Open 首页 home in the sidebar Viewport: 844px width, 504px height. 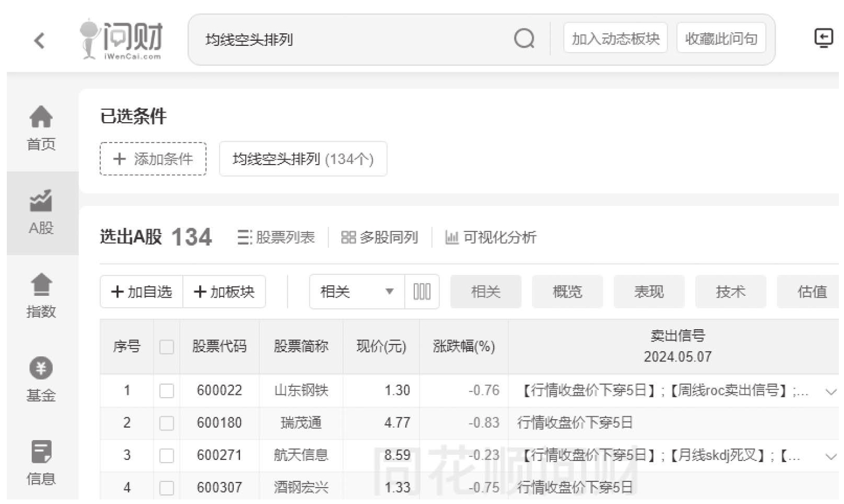click(41, 128)
